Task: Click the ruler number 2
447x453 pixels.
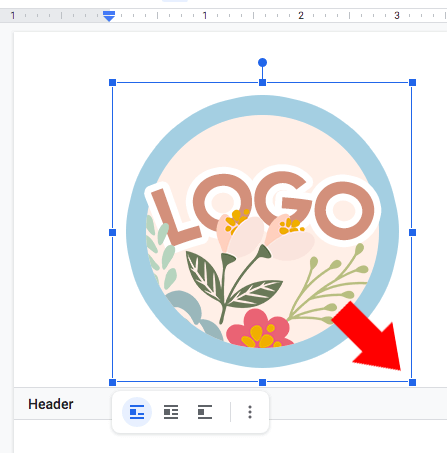Action: pyautogui.click(x=301, y=16)
